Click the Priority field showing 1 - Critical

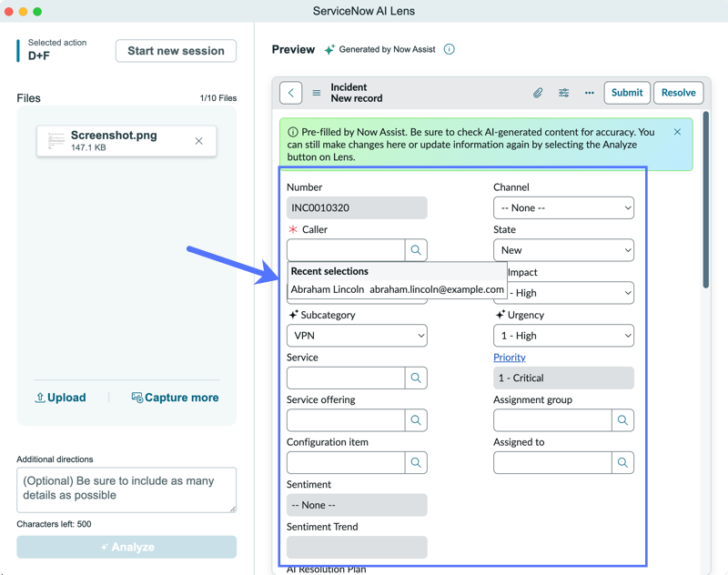click(x=563, y=378)
